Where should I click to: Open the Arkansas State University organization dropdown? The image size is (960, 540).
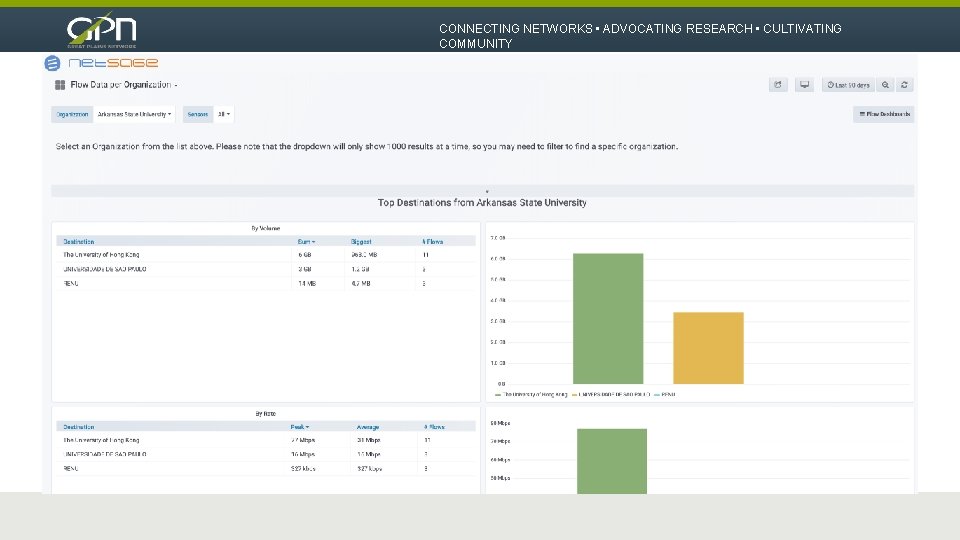tap(134, 114)
